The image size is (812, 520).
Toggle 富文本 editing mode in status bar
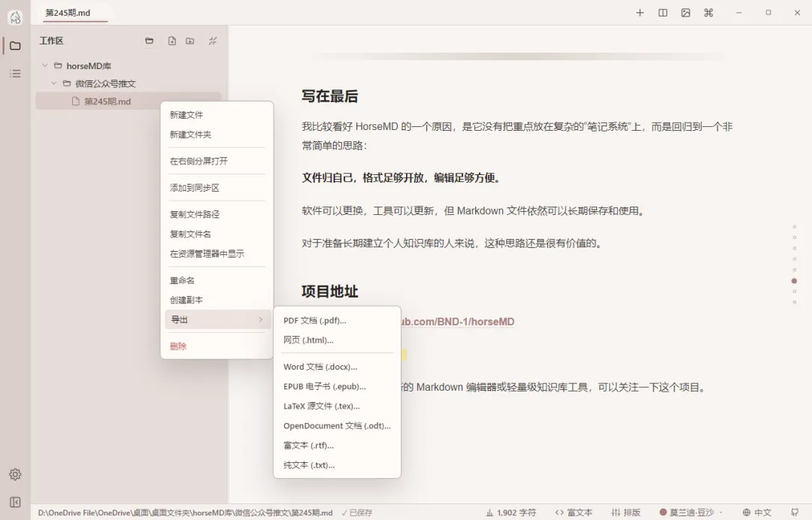click(x=573, y=512)
